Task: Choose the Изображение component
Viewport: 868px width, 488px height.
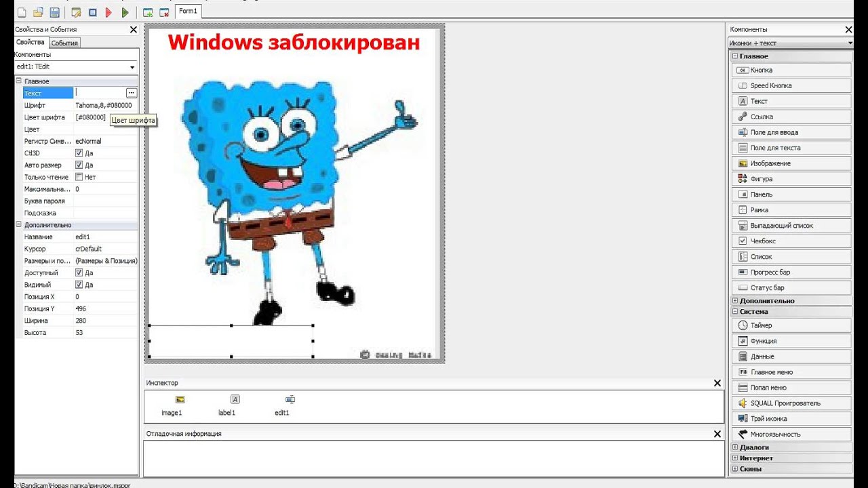Action: coord(791,163)
